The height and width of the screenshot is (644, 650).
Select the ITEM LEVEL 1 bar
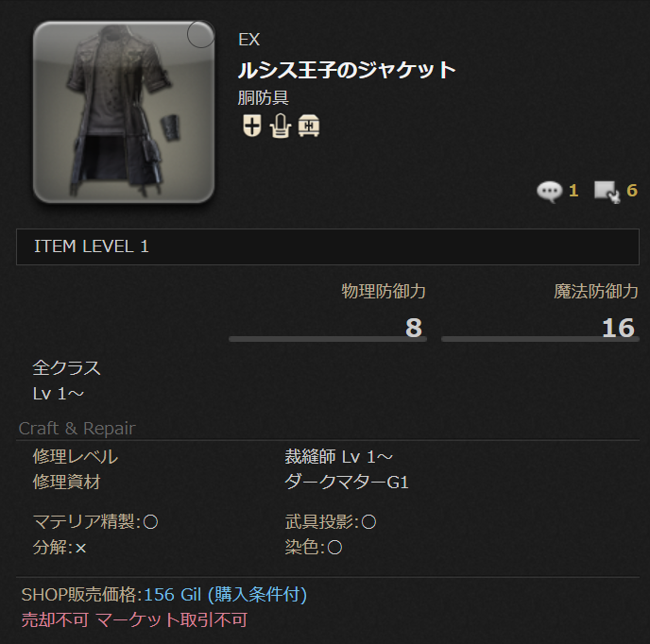[x=328, y=246]
